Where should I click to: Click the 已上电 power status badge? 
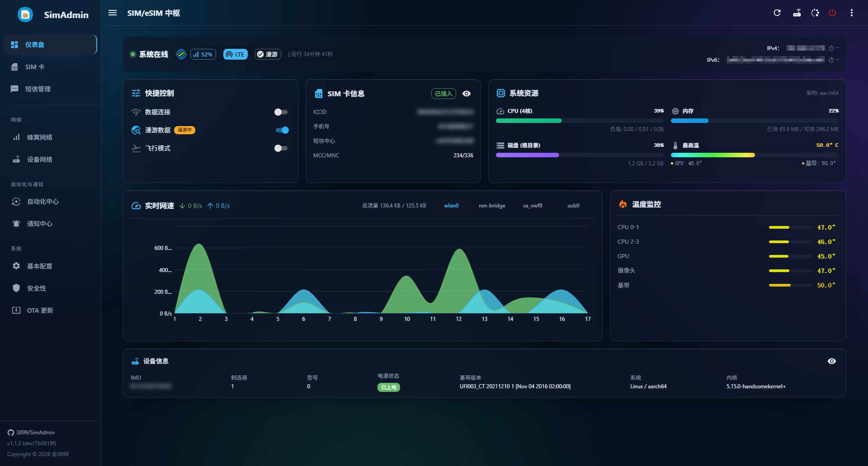(x=389, y=387)
